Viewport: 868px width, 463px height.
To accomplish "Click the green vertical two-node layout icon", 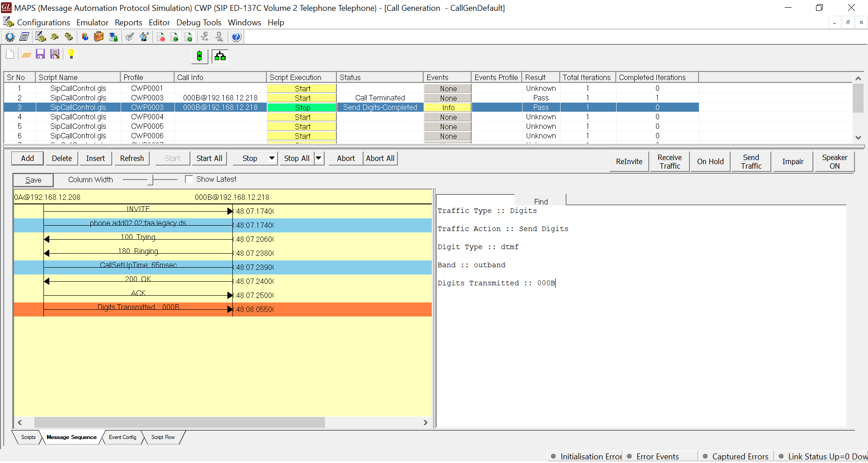I will coord(199,56).
